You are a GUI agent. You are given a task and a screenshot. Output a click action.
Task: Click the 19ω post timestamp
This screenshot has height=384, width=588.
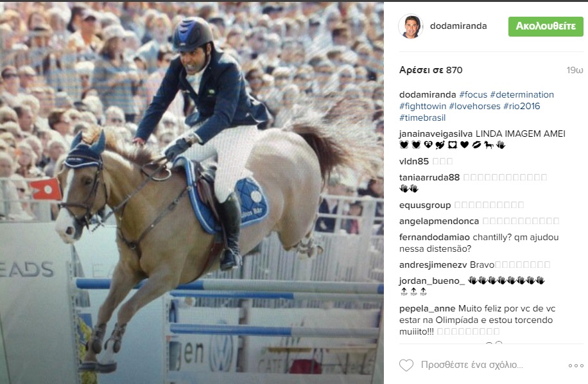(x=575, y=70)
